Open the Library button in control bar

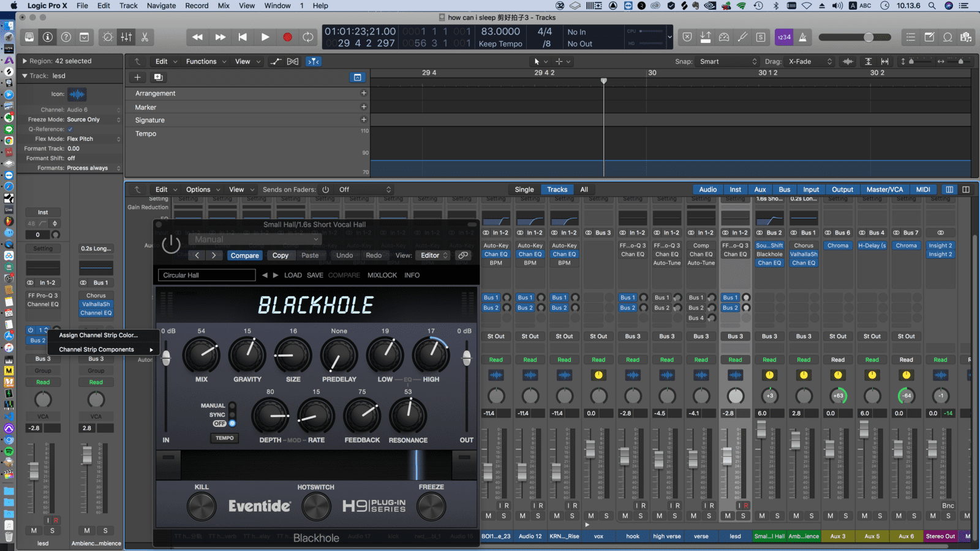click(x=29, y=37)
